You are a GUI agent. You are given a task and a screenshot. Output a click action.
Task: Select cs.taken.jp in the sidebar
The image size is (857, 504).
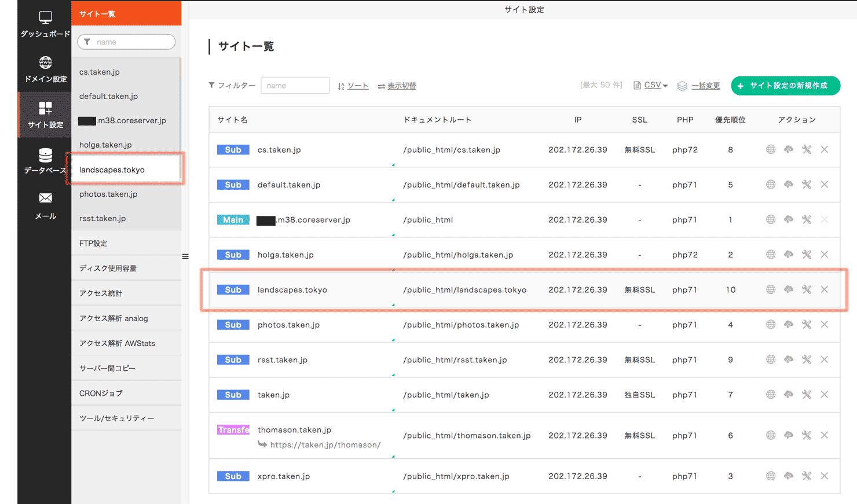[126, 72]
